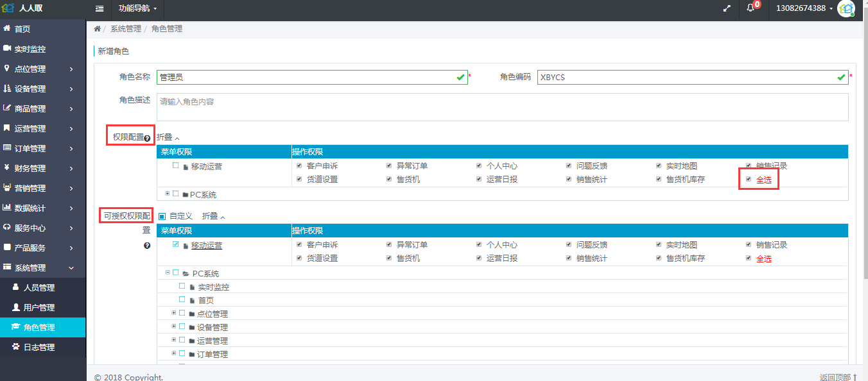Click the 点位管理 location pin icon
This screenshot has width=868, height=381.
coord(6,68)
